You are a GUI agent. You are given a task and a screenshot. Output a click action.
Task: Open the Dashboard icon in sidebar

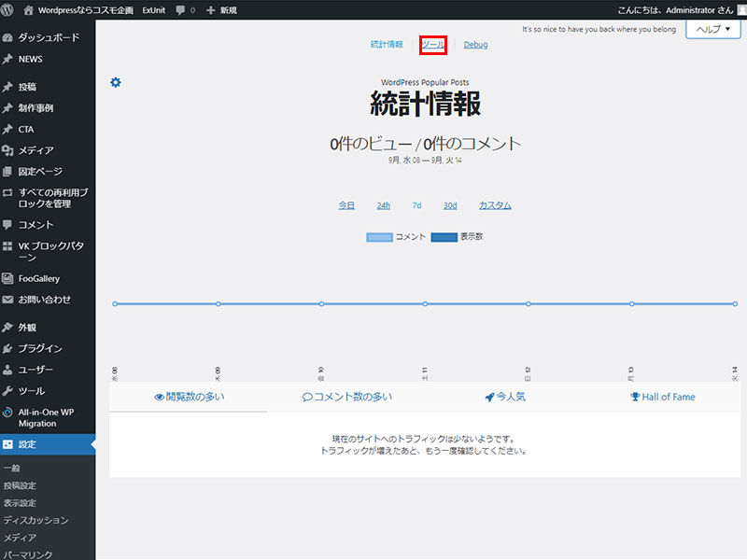[x=7, y=37]
